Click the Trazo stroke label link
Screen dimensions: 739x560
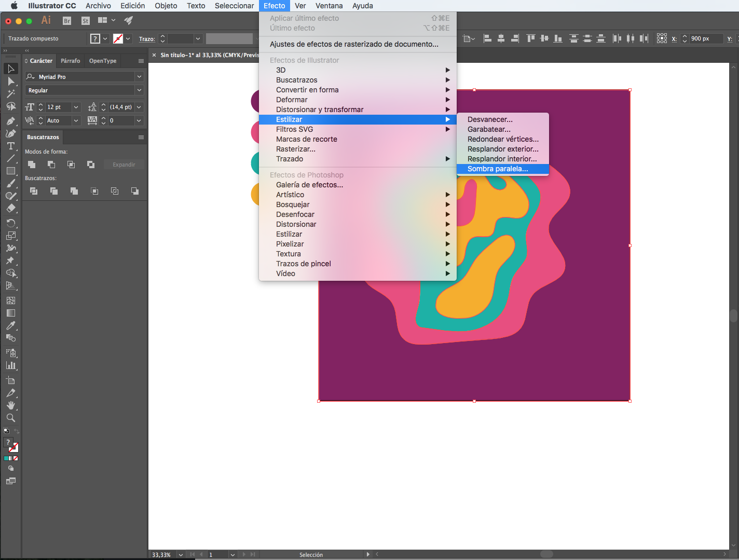click(x=147, y=39)
